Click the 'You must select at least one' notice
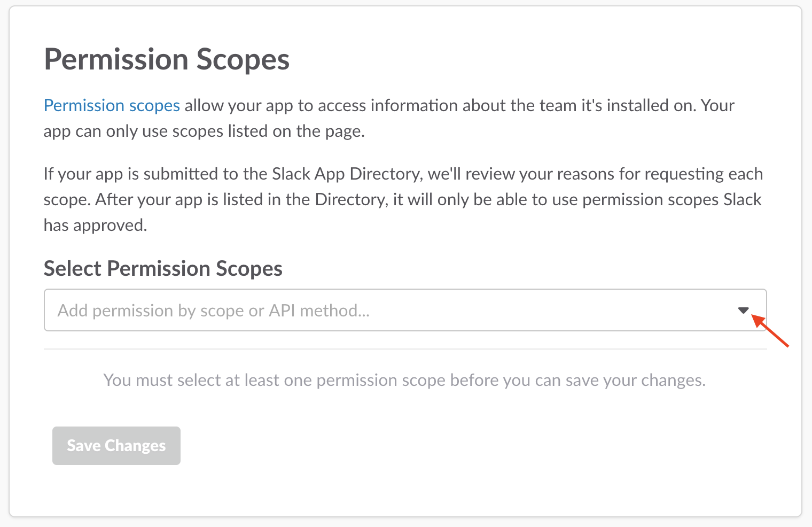The image size is (812, 527). pos(404,380)
